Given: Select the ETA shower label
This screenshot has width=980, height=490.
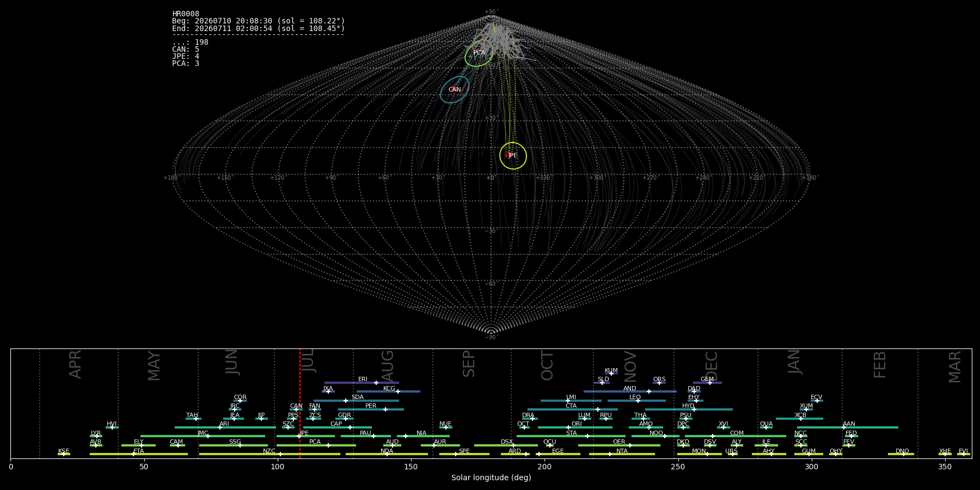Looking at the screenshot, I should point(139,451).
